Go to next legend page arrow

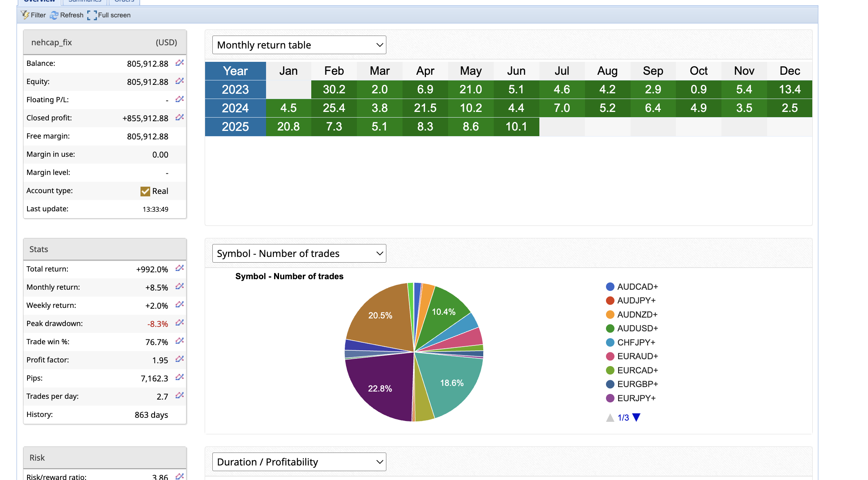637,417
